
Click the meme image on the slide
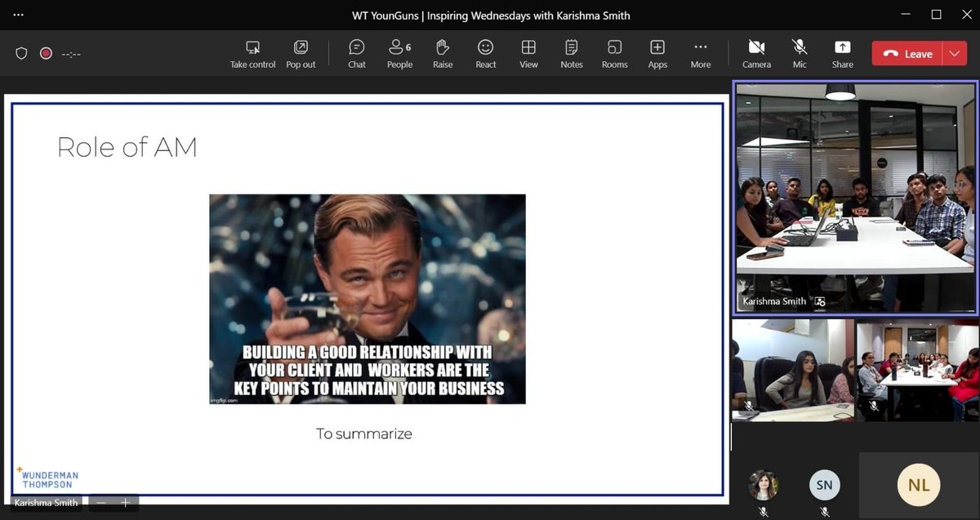367,299
